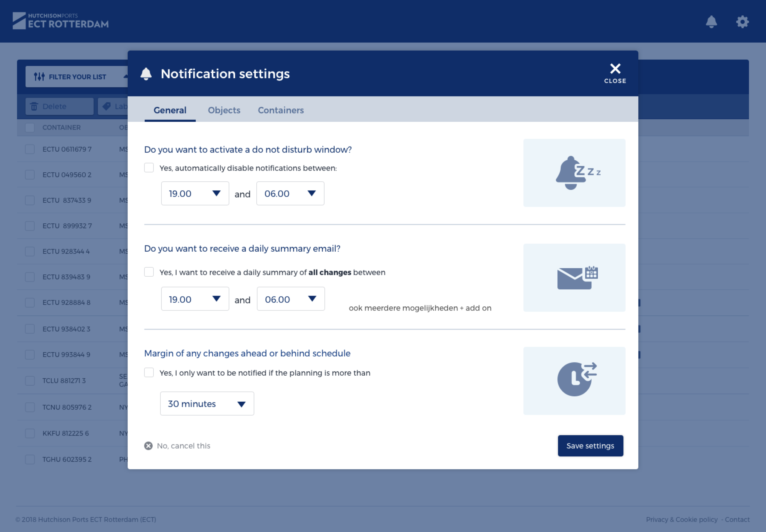This screenshot has height=532, width=766.
Task: Switch to the Objects tab
Action: click(x=224, y=110)
